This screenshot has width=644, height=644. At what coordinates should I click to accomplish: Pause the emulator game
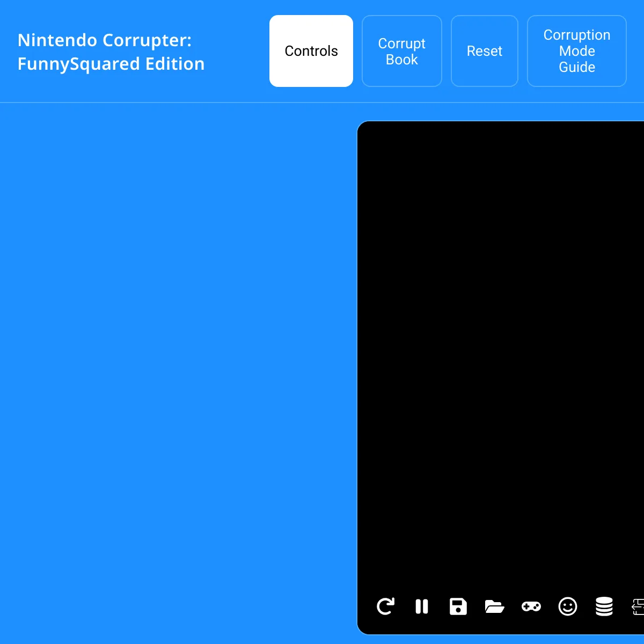click(x=422, y=606)
